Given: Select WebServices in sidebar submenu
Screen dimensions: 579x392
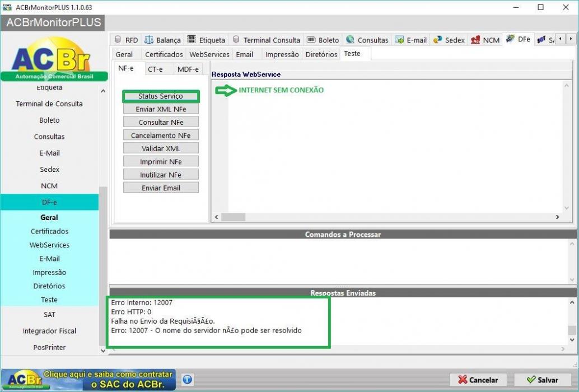Looking at the screenshot, I should 49,245.
